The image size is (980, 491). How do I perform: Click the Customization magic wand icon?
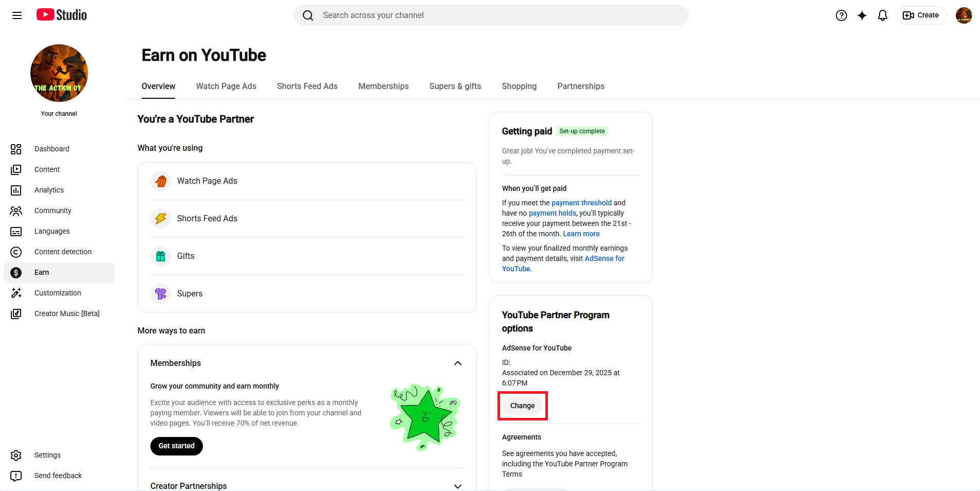[16, 293]
